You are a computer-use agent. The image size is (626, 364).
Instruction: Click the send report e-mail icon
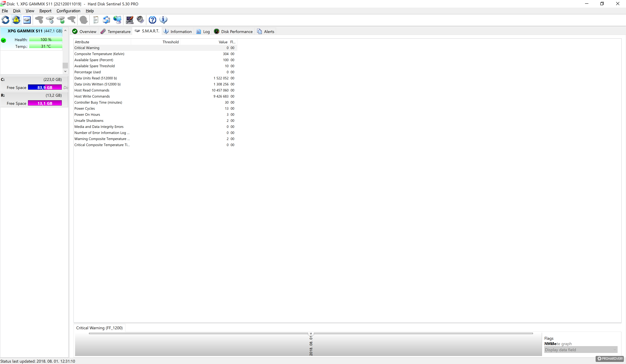tap(107, 20)
